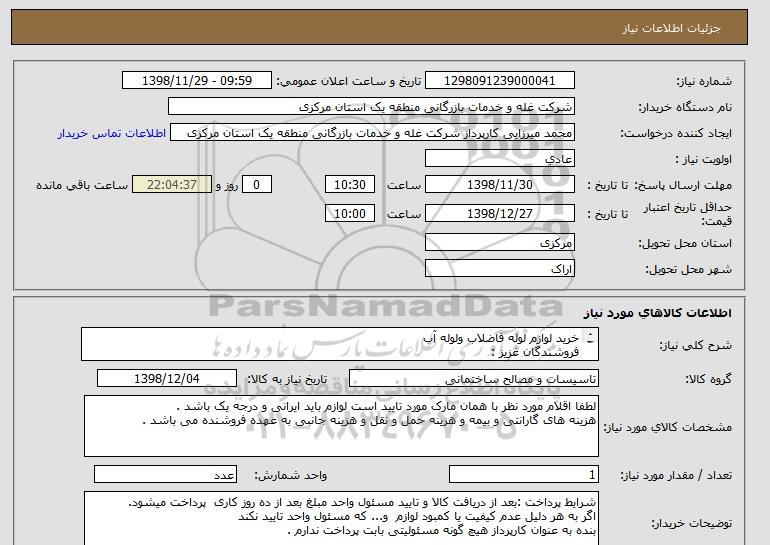Click the counting unit field عدد
The height and width of the screenshot is (545, 770).
(165, 475)
